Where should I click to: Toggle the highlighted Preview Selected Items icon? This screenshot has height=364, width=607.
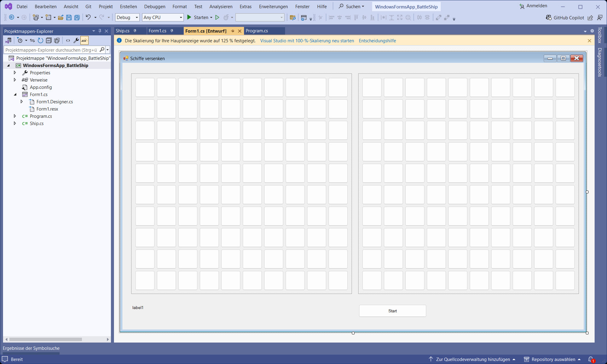click(84, 40)
